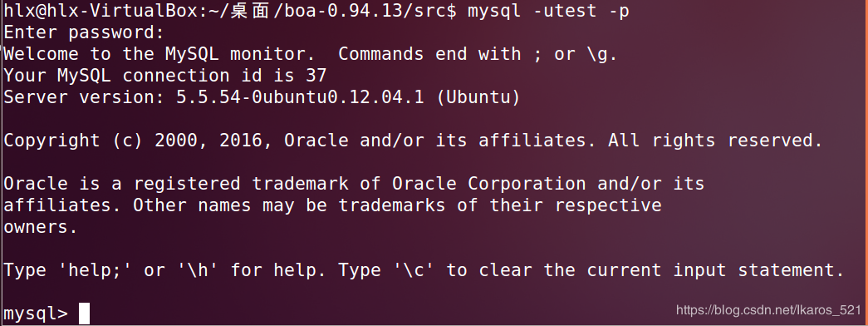Image resolution: width=868 pixels, height=326 pixels.
Task: Click 'clear the current input statement' text
Action: (656, 270)
